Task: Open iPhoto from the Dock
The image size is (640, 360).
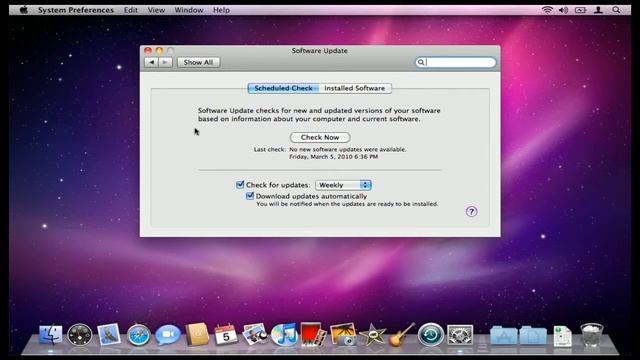Action: [x=343, y=334]
